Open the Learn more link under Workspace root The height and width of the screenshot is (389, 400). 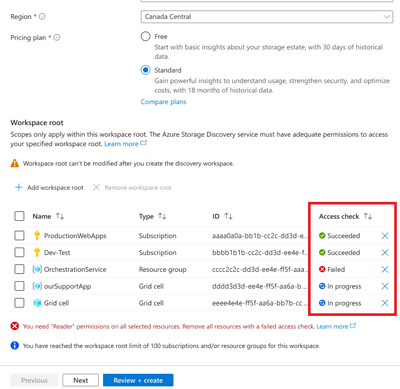pyautogui.click(x=125, y=144)
